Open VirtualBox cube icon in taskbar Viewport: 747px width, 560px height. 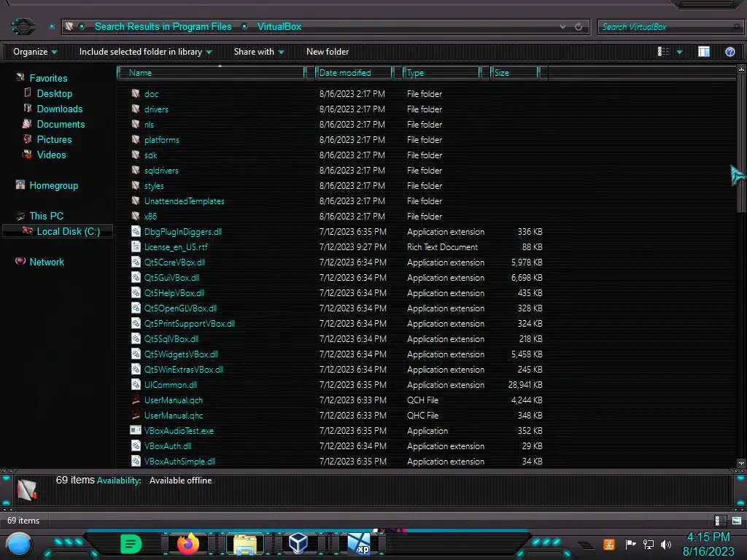[x=298, y=544]
